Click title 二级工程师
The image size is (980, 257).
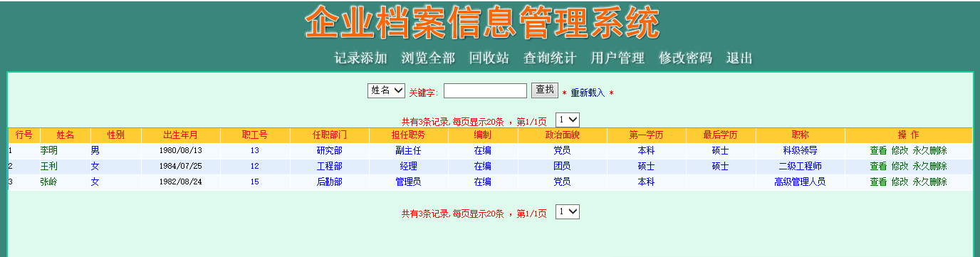pos(800,166)
